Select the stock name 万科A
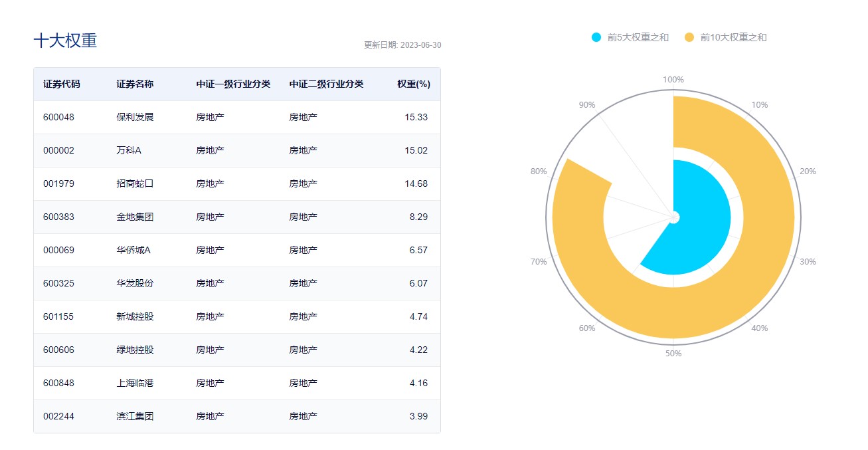 (129, 150)
